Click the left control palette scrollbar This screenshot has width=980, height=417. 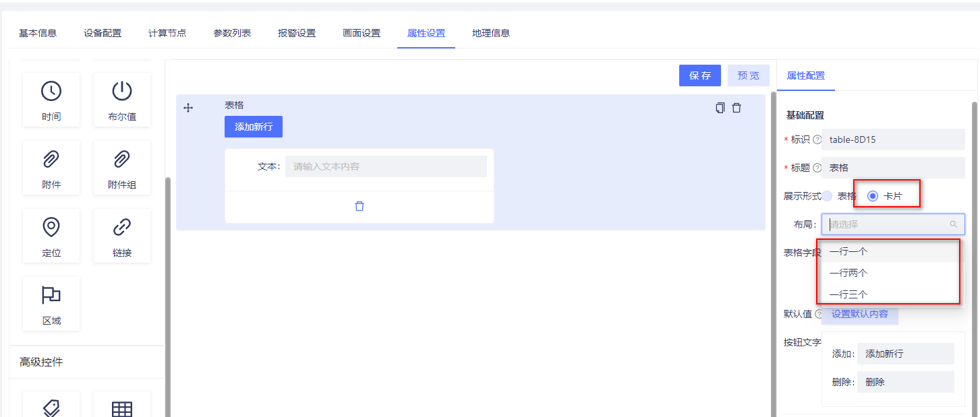[x=168, y=296]
